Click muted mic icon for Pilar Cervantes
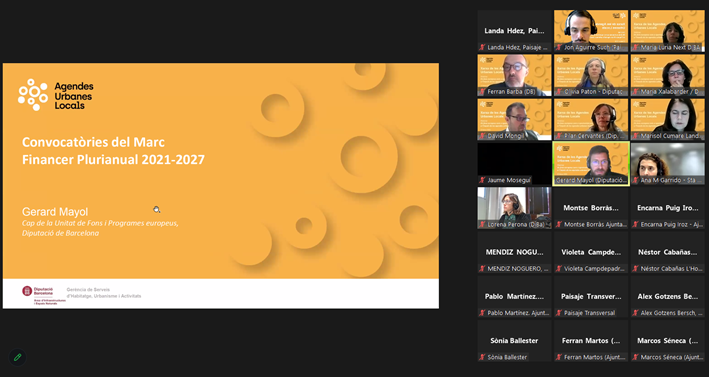This screenshot has height=377, width=709. [559, 136]
